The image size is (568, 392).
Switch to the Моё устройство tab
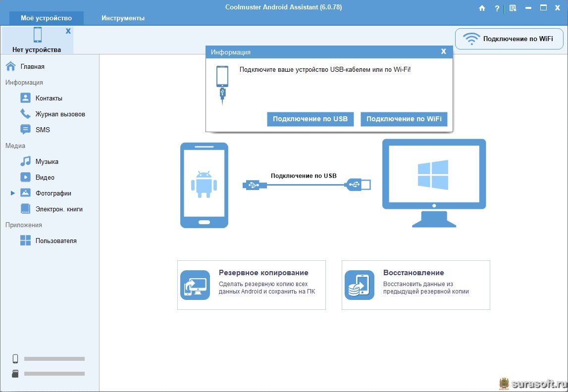click(47, 18)
